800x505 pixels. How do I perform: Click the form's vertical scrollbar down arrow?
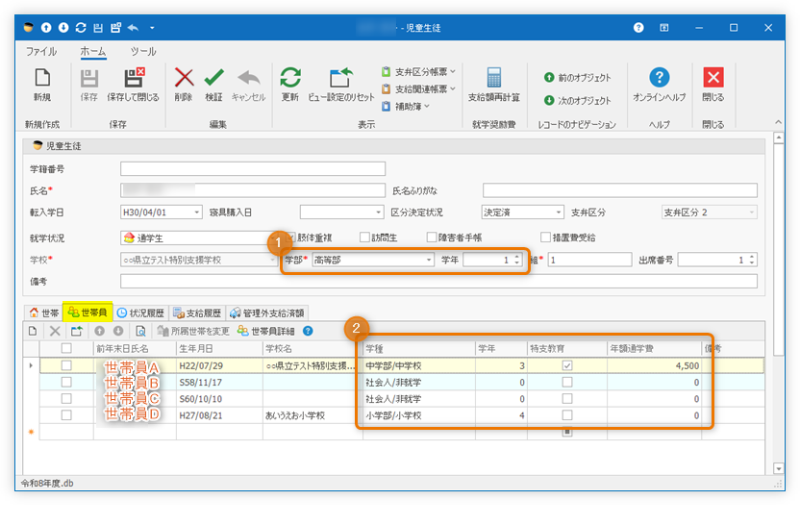pyautogui.click(x=778, y=468)
